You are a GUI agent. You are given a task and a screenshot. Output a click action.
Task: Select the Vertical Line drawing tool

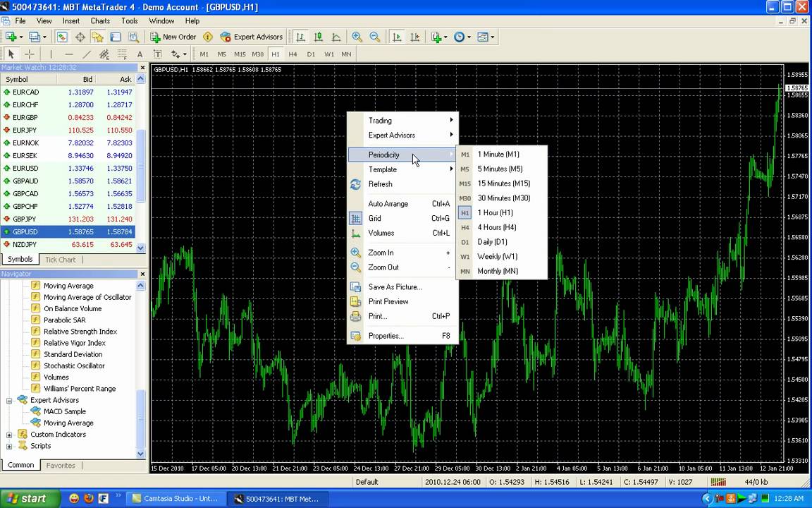[x=51, y=54]
